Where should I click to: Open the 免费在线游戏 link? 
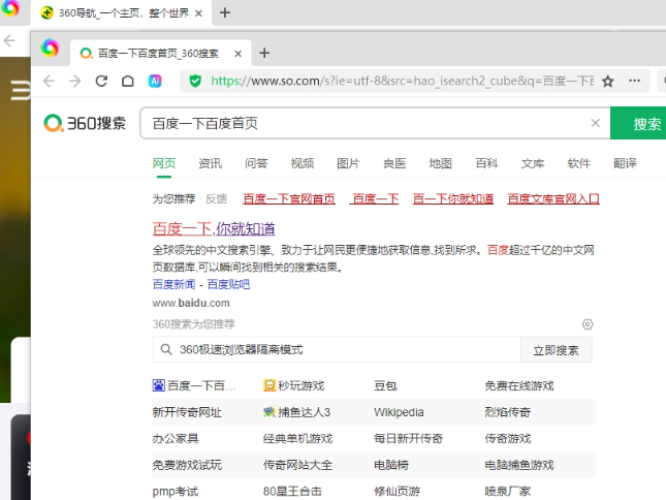519,386
